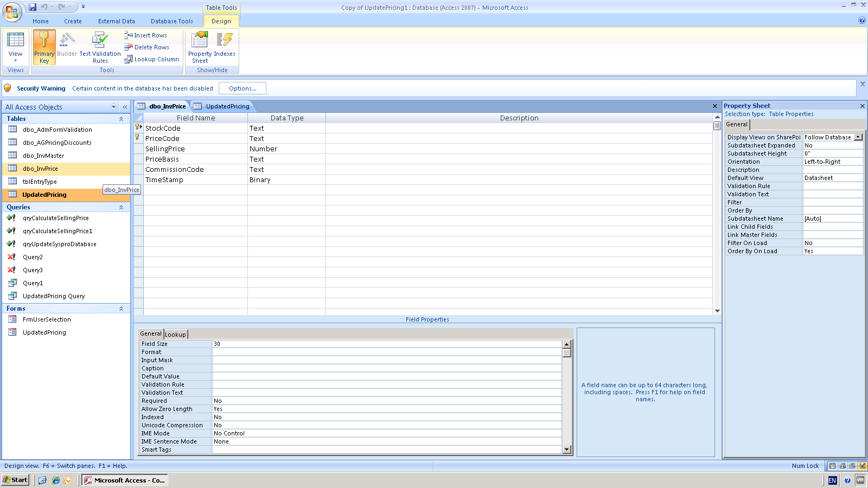
Task: Open Display Views on SharePoint dropdown arrow
Action: point(858,137)
